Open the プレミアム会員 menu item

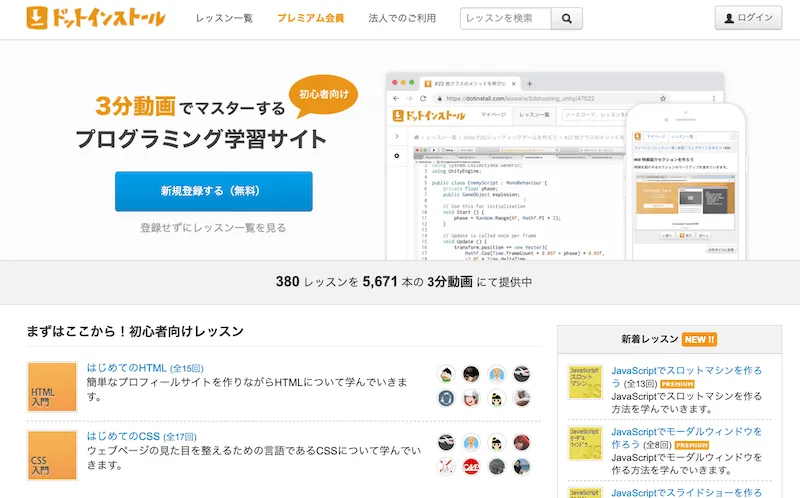[310, 18]
